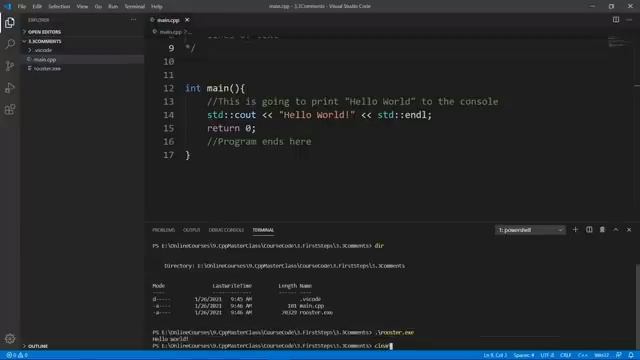This screenshot has width=640, height=360.
Task: Select the Terminal panel tab
Action: click(x=263, y=230)
